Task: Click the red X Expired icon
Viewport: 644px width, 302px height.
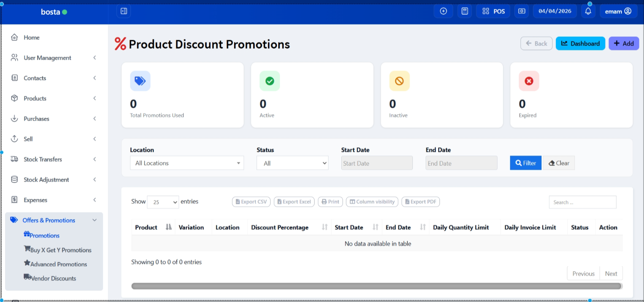Action: [529, 81]
